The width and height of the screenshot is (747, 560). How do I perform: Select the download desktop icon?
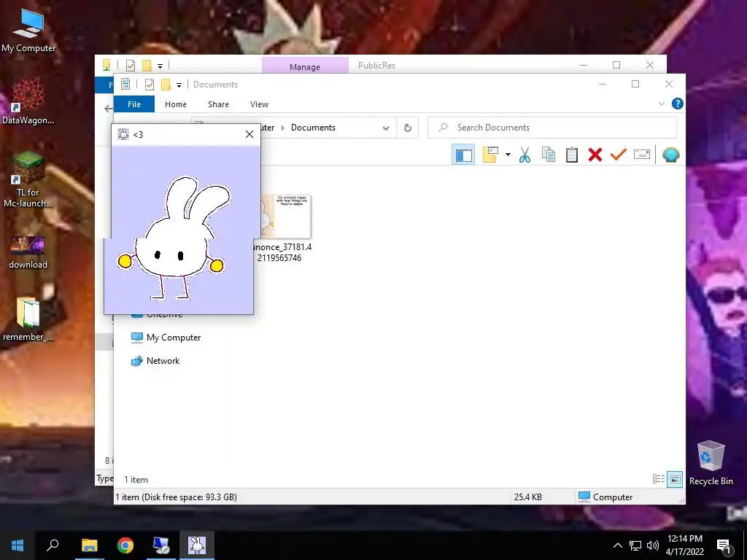point(28,252)
